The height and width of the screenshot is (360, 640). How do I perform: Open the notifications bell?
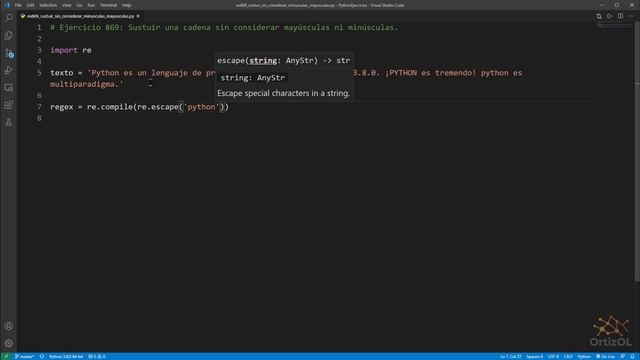point(632,356)
